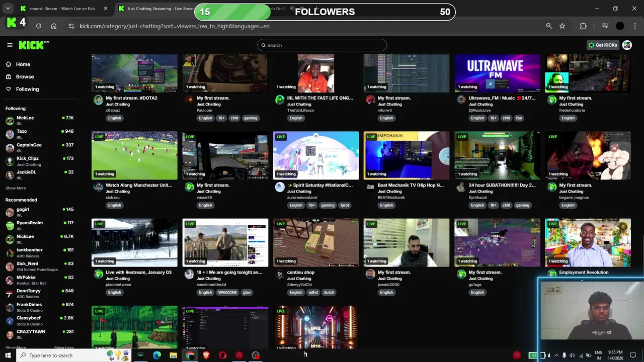Open Browse in the sidebar

tap(25, 77)
